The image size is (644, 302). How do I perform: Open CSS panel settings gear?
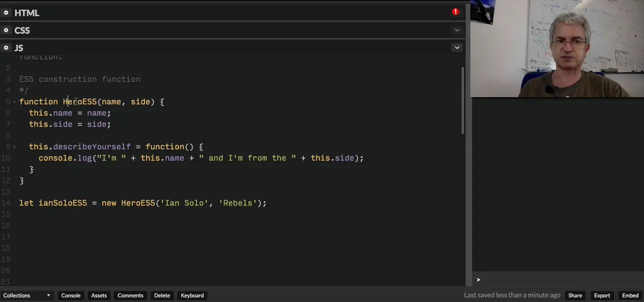pos(6,30)
